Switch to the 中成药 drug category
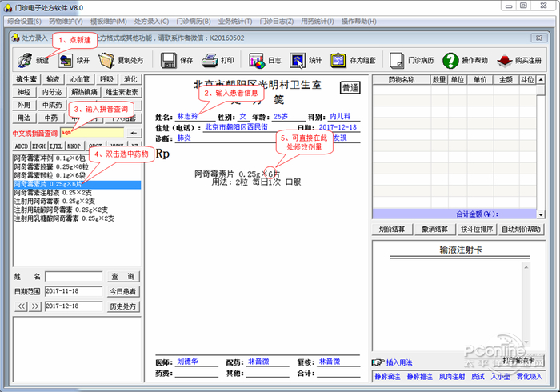Screen dimensions: 560x392 pos(52,105)
